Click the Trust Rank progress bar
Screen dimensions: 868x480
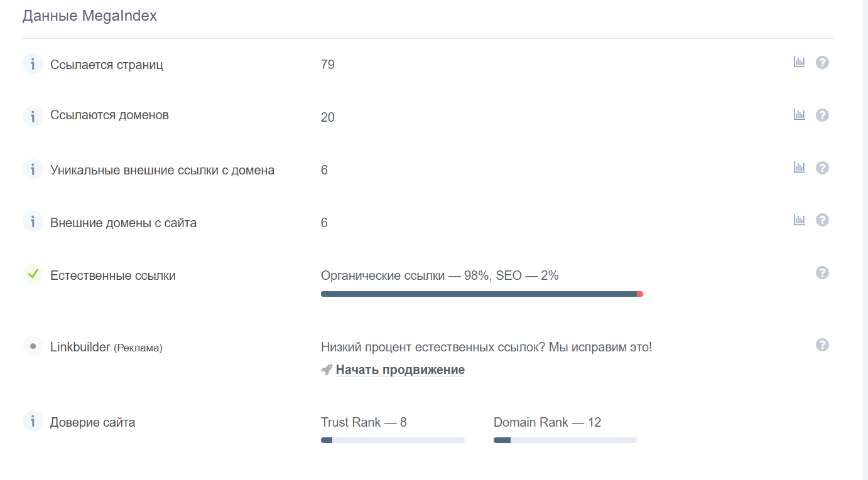(x=393, y=440)
